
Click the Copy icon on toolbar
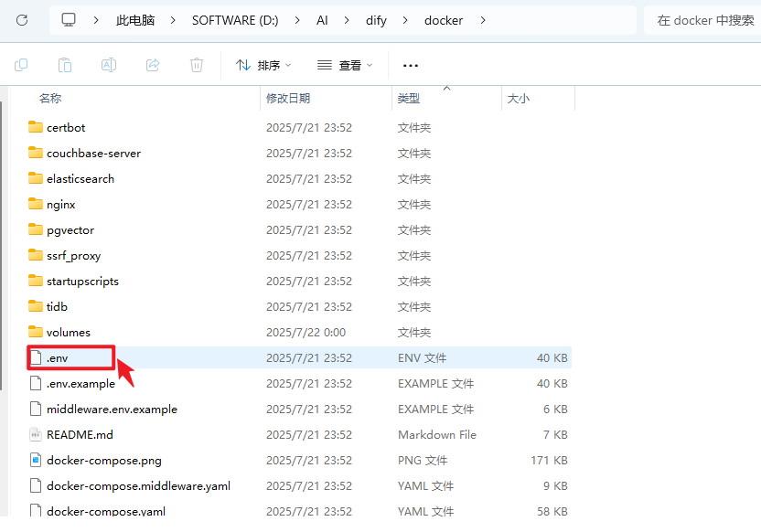pos(20,65)
